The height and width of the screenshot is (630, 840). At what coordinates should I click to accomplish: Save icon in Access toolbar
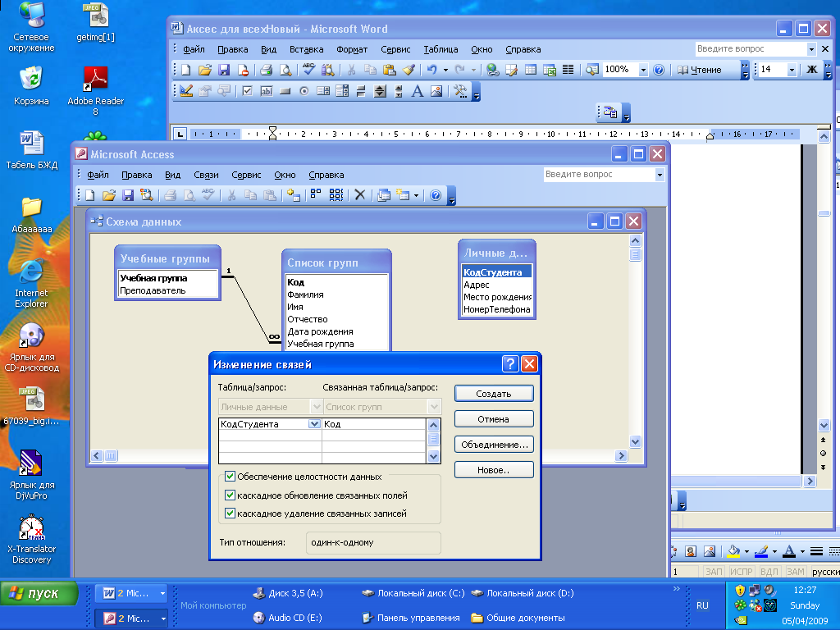pos(127,195)
